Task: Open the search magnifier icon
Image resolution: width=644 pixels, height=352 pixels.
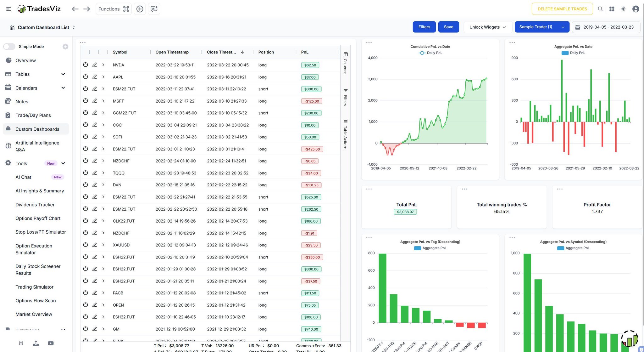Action: (x=600, y=9)
